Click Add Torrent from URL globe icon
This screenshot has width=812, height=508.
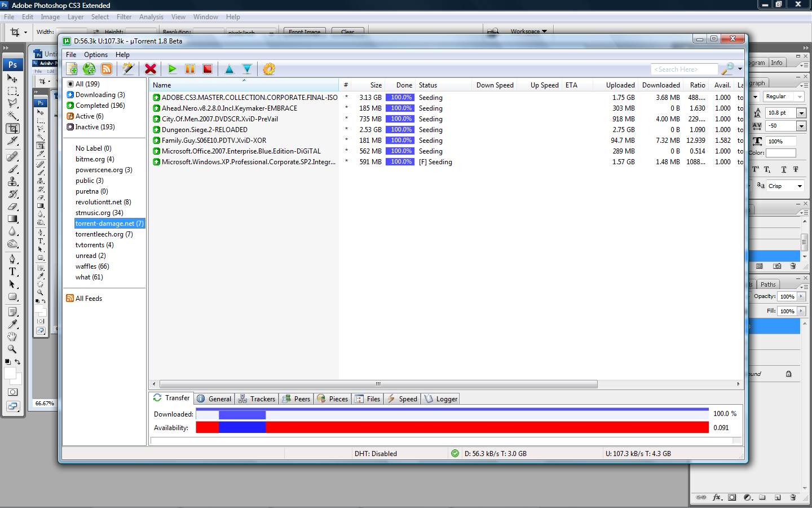click(89, 69)
